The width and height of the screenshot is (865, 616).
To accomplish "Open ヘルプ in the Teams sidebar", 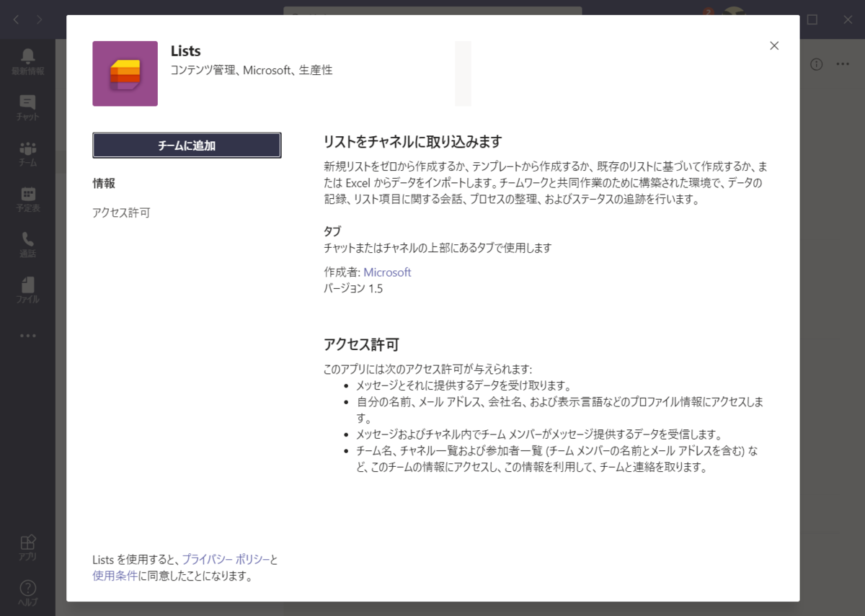I will 27,593.
